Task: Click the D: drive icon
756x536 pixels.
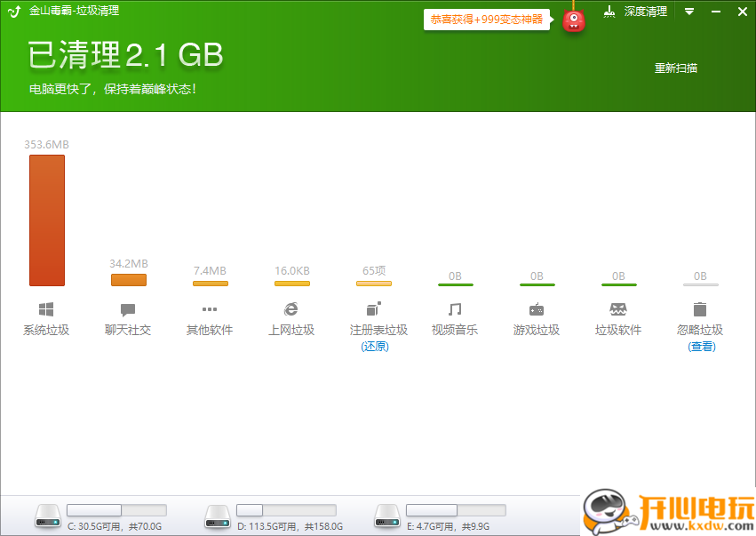Action: pyautogui.click(x=217, y=516)
